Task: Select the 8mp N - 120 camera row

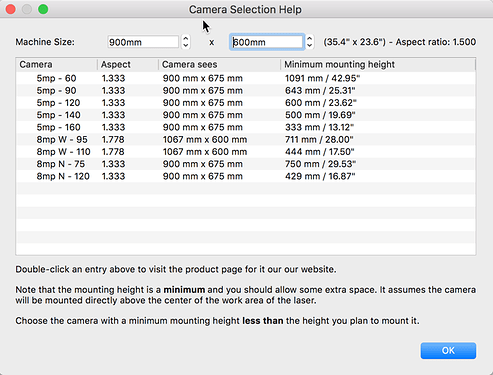Action: (246, 176)
